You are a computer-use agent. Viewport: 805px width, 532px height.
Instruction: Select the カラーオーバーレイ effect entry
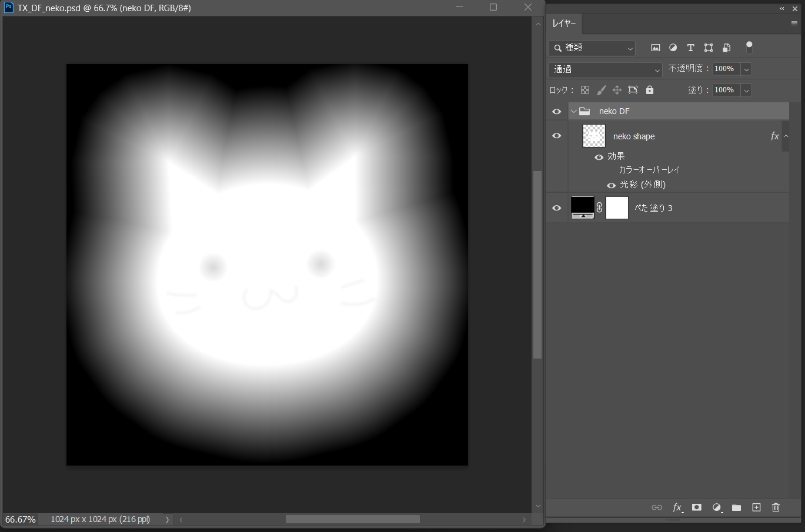649,170
